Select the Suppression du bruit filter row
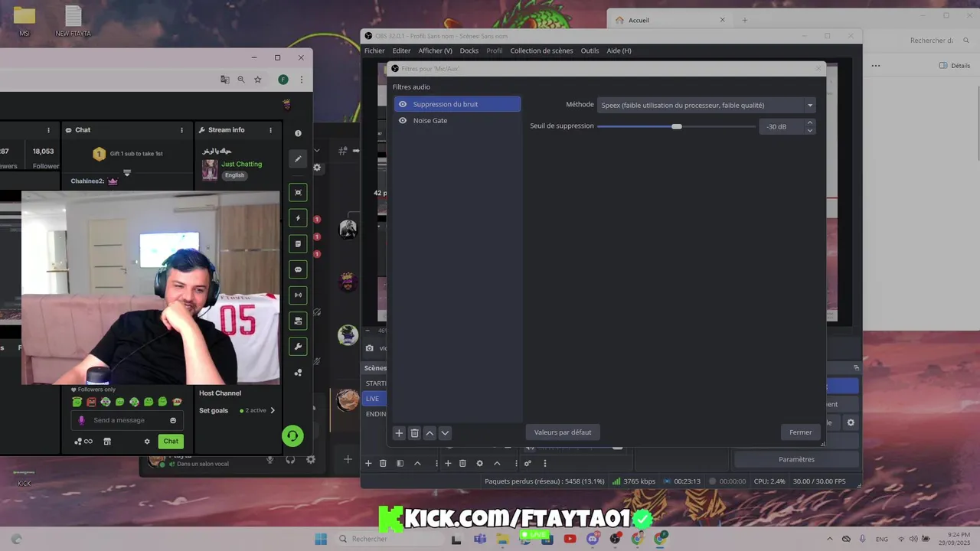Viewport: 980px width, 551px height. tap(457, 104)
